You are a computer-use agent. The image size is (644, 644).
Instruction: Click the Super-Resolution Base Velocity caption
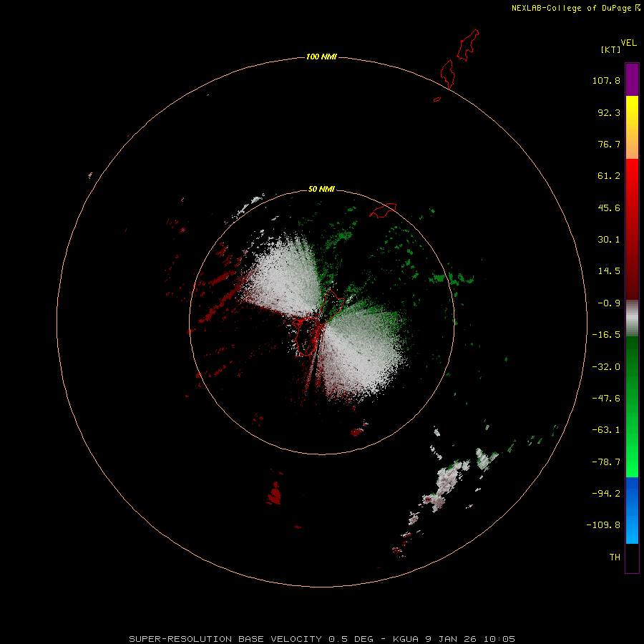point(322,639)
